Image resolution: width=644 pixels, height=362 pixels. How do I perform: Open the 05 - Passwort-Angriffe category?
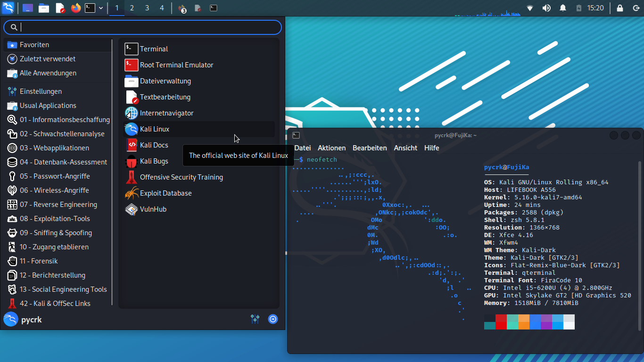pyautogui.click(x=55, y=176)
